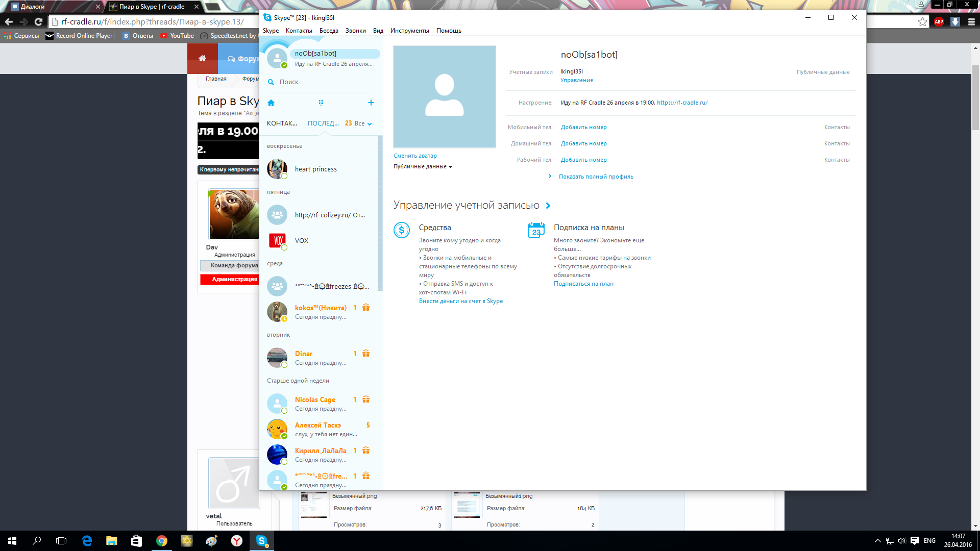Screen dimensions: 980x551
Task: Click the Adblock Plus extension icon
Action: coord(939,22)
